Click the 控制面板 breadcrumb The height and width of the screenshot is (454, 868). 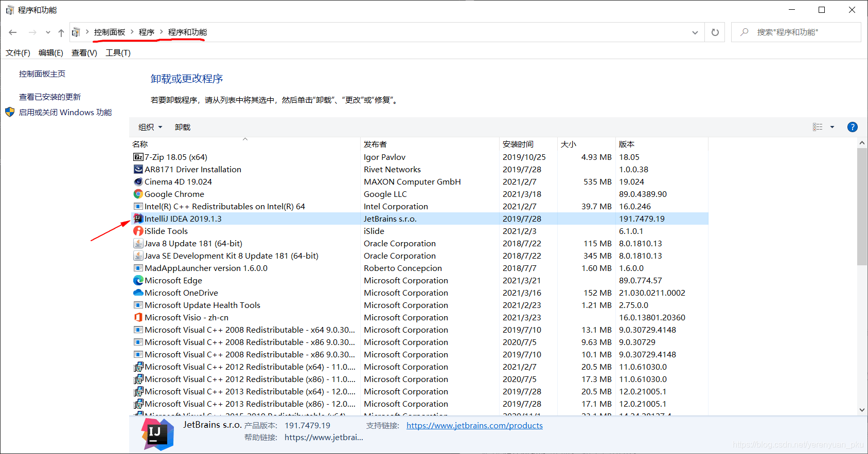coord(110,32)
